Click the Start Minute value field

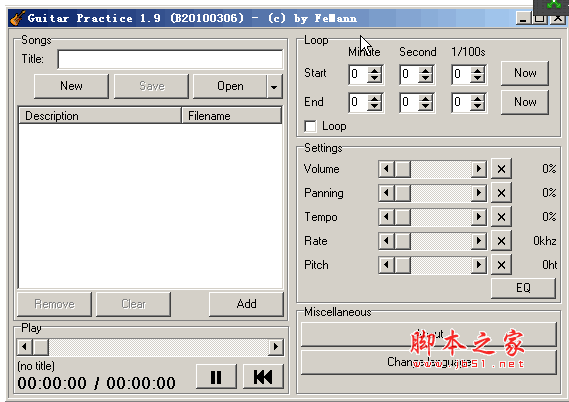coord(359,74)
